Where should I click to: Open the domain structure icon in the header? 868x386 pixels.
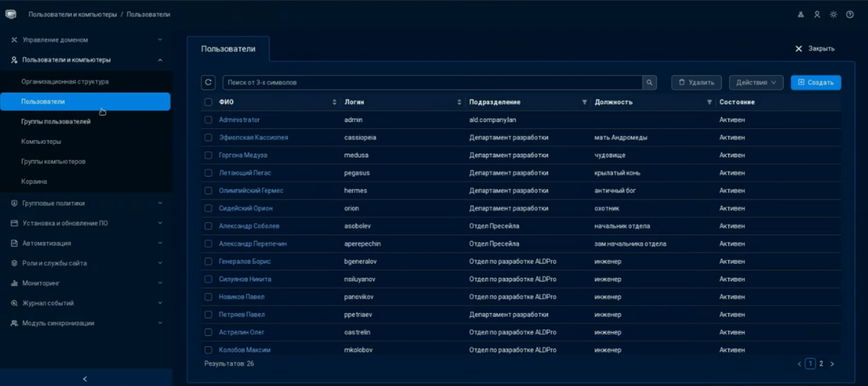(x=801, y=14)
